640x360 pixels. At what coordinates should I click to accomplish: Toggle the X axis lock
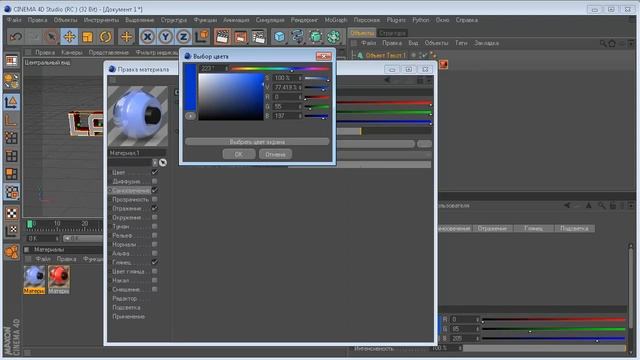(x=147, y=37)
